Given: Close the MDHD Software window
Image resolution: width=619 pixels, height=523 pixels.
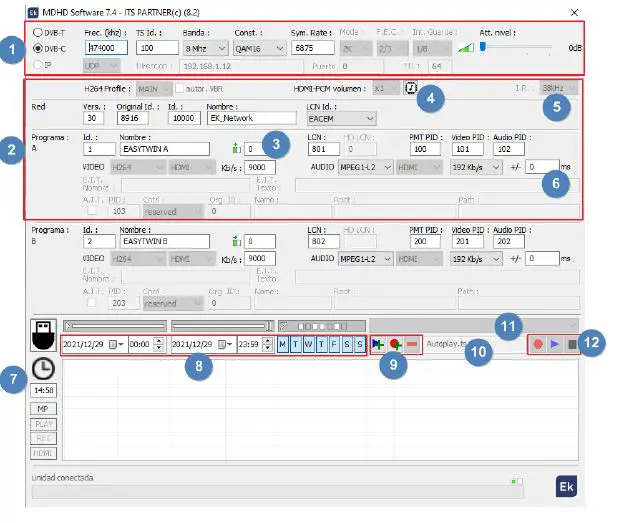Looking at the screenshot, I should point(574,13).
